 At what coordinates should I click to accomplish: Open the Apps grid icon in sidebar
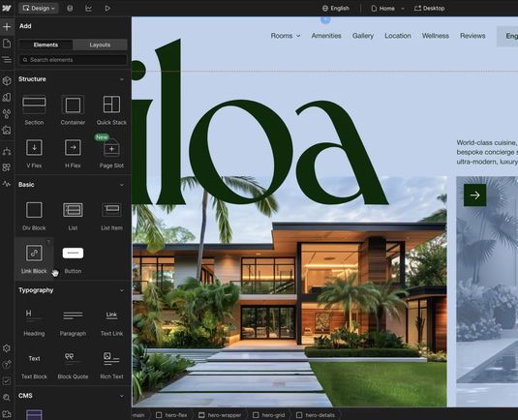click(x=7, y=167)
